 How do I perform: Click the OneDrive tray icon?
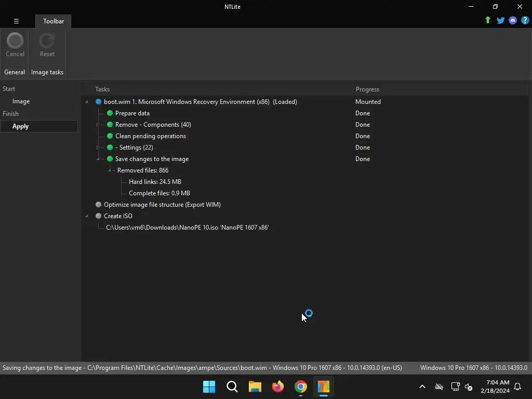[439, 387]
